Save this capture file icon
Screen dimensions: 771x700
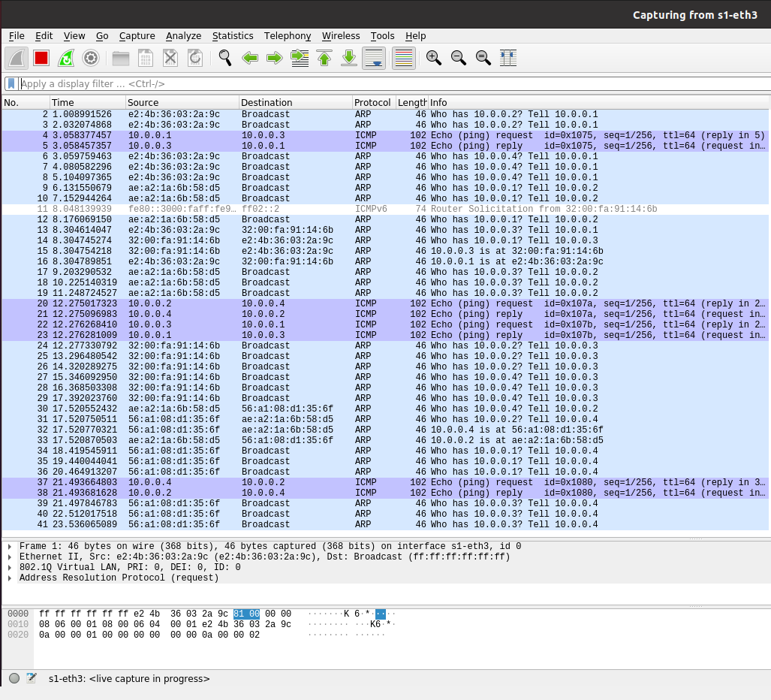146,58
